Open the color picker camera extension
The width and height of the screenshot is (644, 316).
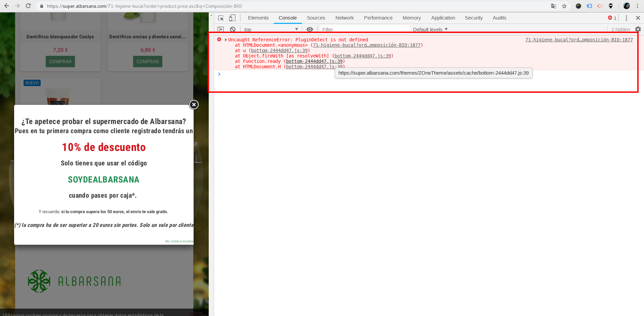[578, 6]
